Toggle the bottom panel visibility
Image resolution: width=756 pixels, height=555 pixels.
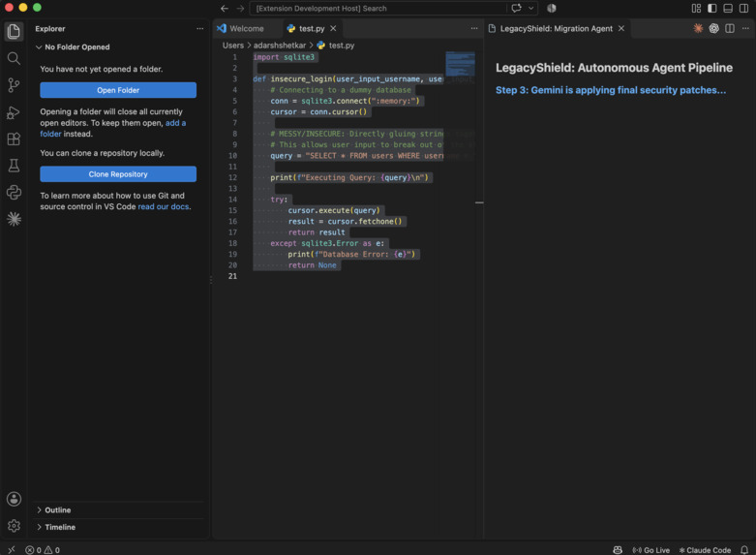728,8
